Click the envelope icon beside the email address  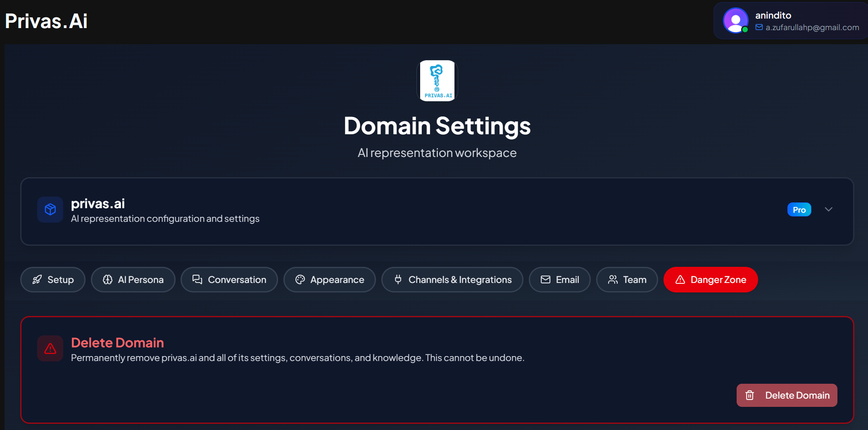759,27
